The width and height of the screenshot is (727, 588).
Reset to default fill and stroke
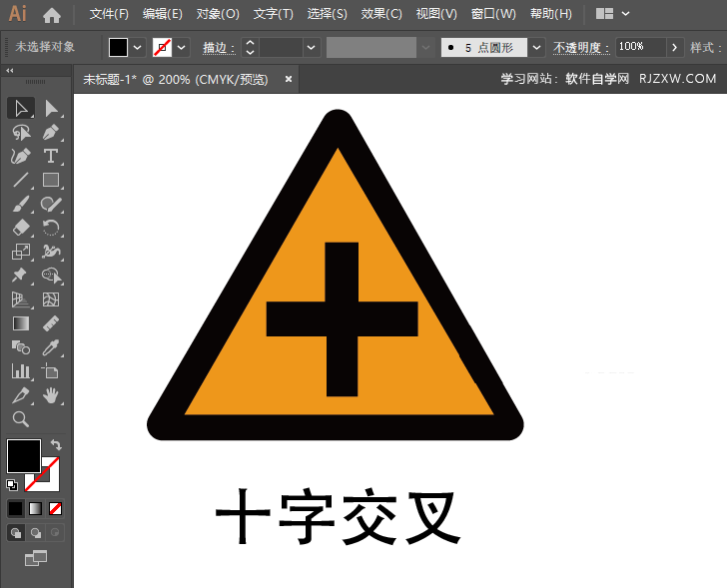(12, 484)
